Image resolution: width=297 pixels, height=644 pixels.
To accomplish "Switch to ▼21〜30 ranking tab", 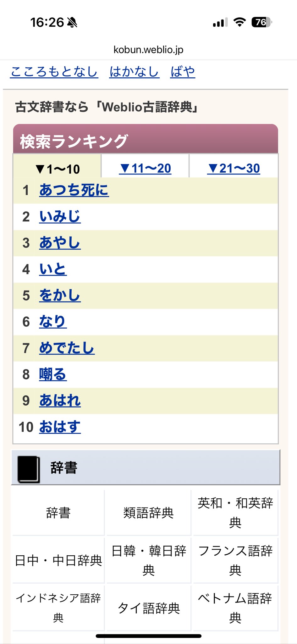I will [234, 169].
